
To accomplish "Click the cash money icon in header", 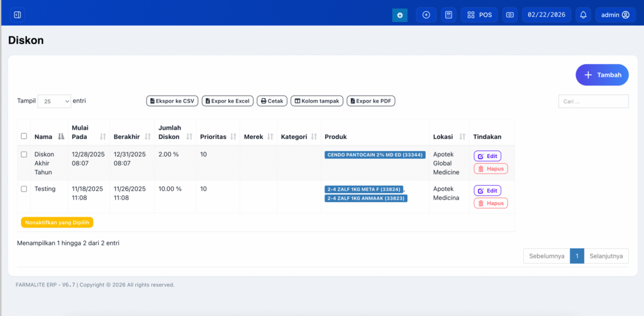I will pyautogui.click(x=510, y=14).
